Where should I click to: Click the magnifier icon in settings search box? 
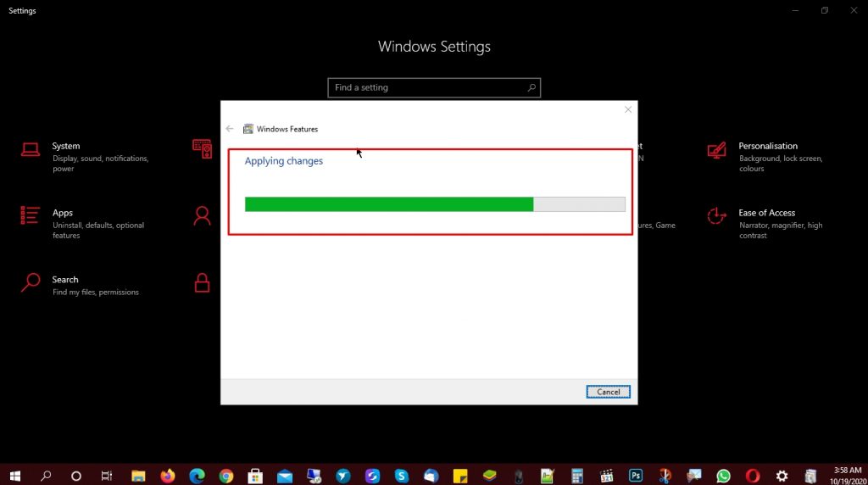[x=531, y=87]
